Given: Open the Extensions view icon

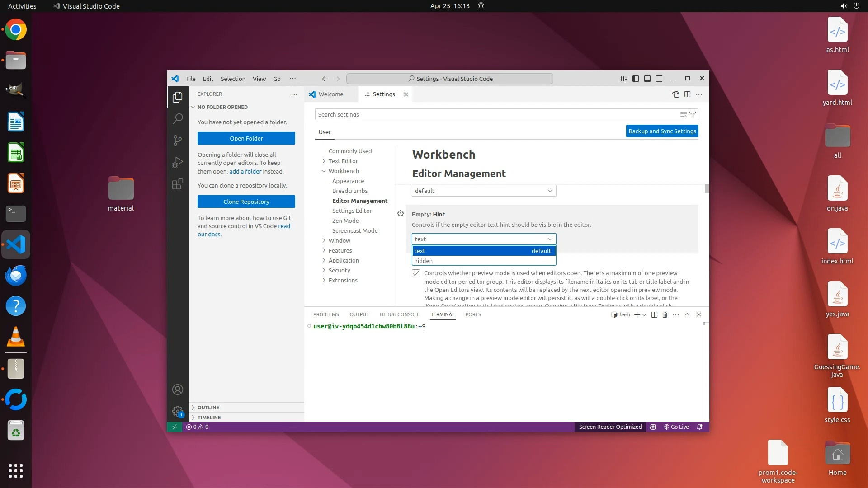Looking at the screenshot, I should [178, 184].
